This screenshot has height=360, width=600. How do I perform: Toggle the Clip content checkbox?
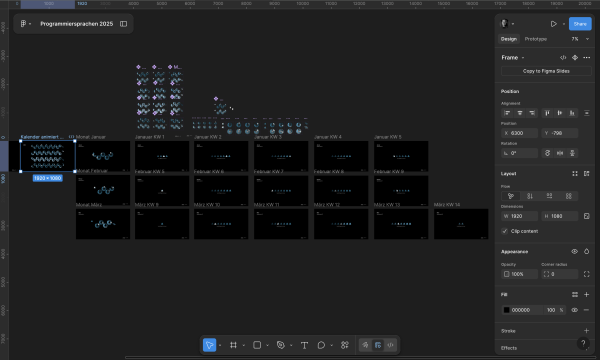coord(505,231)
